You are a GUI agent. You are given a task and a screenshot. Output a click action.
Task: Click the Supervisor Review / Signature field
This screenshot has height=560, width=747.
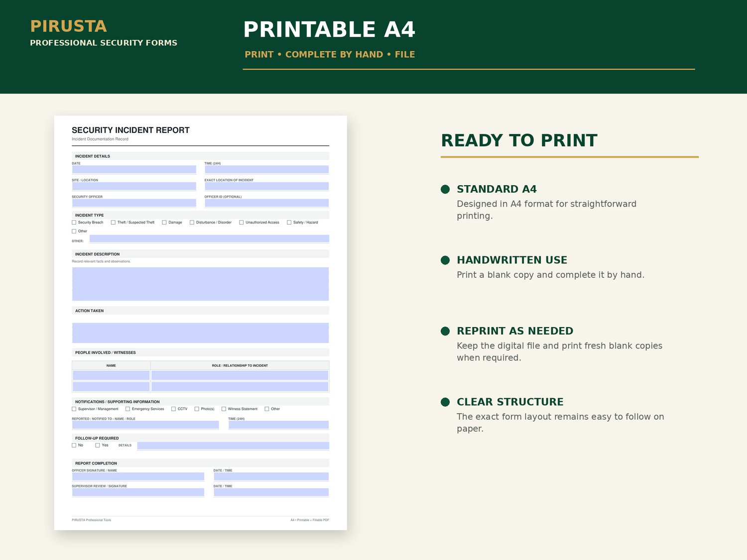pyautogui.click(x=138, y=492)
